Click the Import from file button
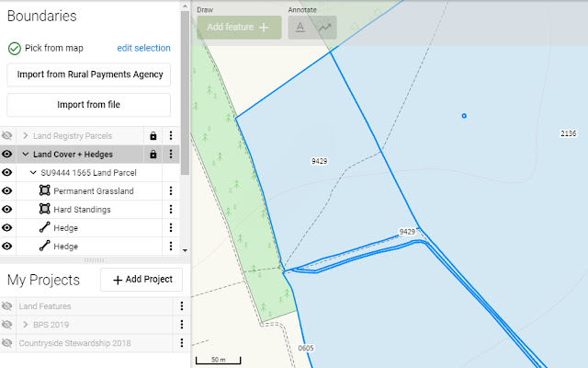The width and height of the screenshot is (588, 368). [x=89, y=105]
